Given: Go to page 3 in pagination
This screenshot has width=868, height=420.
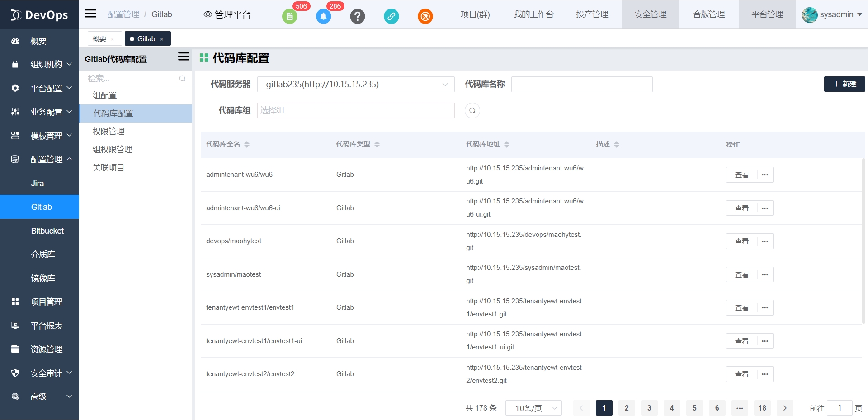Looking at the screenshot, I should click(649, 408).
